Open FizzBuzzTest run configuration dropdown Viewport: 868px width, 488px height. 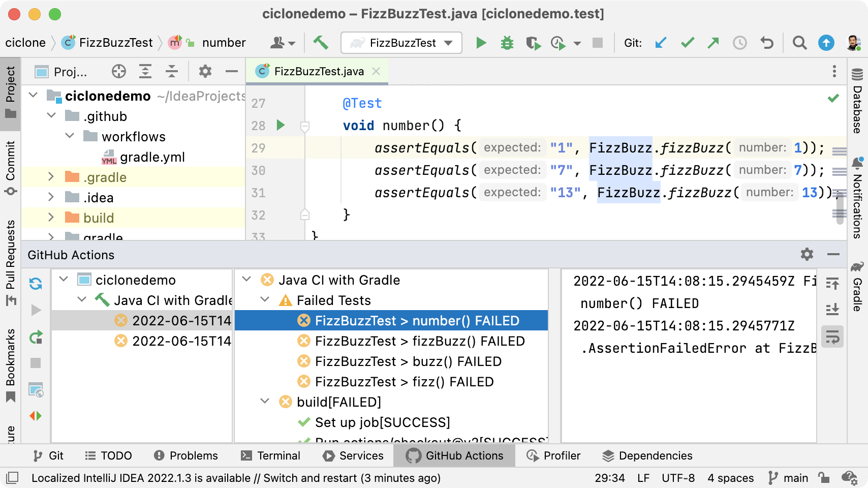point(401,43)
